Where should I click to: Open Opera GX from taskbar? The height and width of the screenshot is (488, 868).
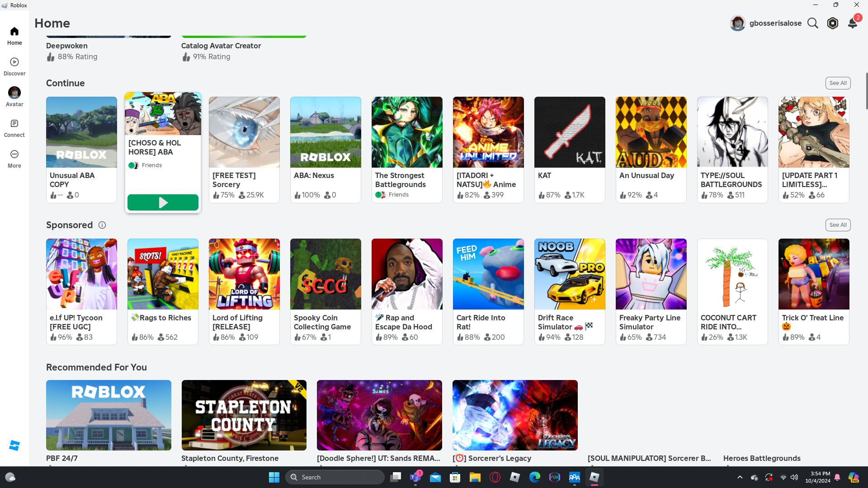tap(495, 477)
